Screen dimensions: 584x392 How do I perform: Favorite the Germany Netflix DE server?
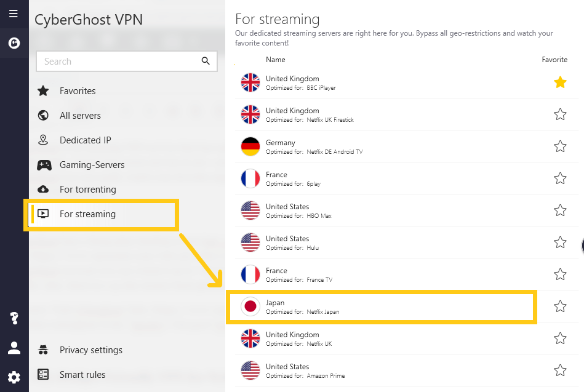560,146
